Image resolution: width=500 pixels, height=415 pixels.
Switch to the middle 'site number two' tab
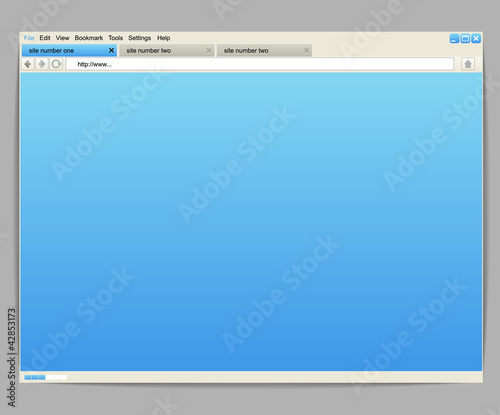click(x=167, y=50)
